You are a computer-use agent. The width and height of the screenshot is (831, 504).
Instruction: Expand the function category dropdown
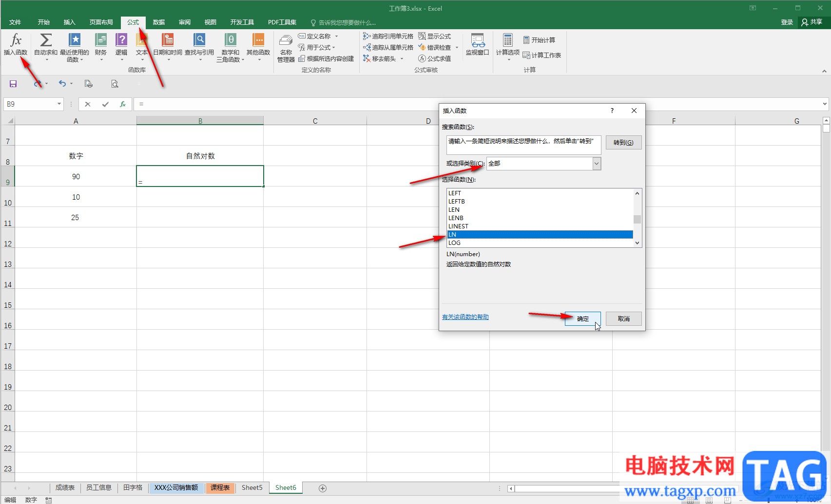pos(597,164)
